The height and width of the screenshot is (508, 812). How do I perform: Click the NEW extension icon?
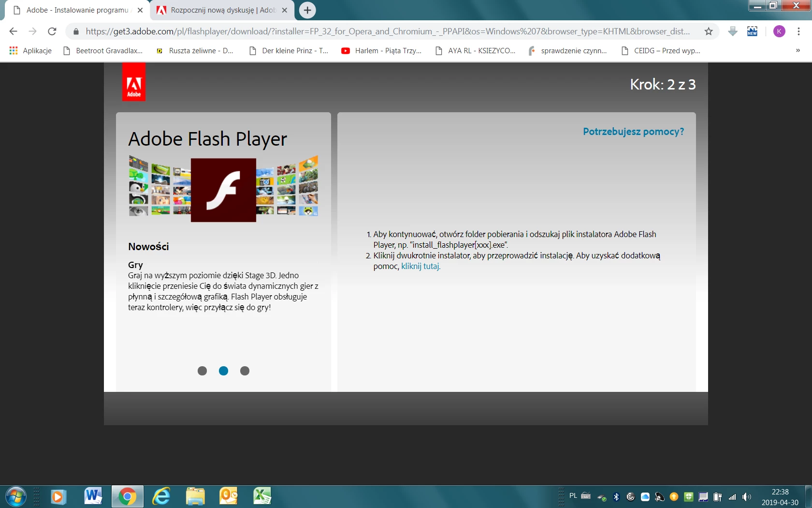point(752,31)
